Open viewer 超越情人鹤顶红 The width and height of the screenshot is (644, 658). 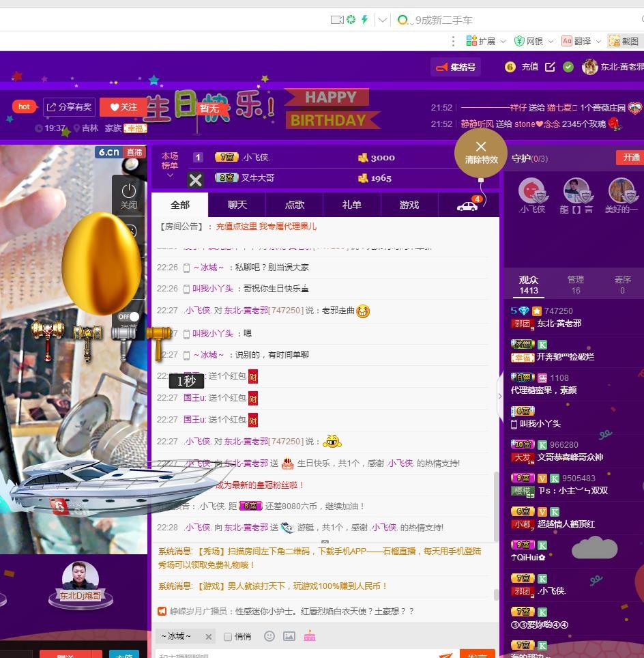click(x=566, y=524)
